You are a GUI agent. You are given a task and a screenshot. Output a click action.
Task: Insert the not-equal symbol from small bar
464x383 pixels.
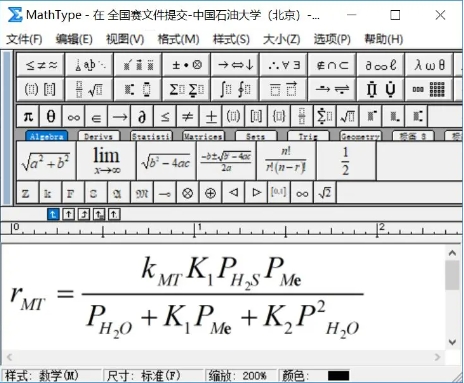pos(188,117)
